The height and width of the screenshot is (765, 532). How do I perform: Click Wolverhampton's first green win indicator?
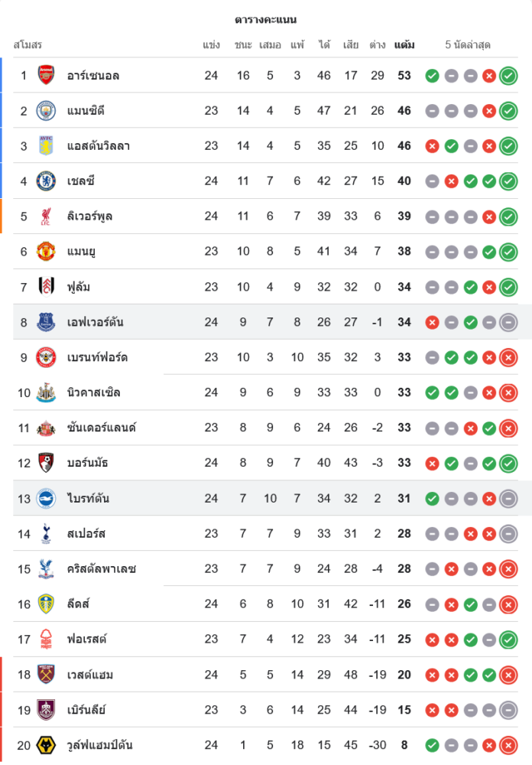point(432,745)
